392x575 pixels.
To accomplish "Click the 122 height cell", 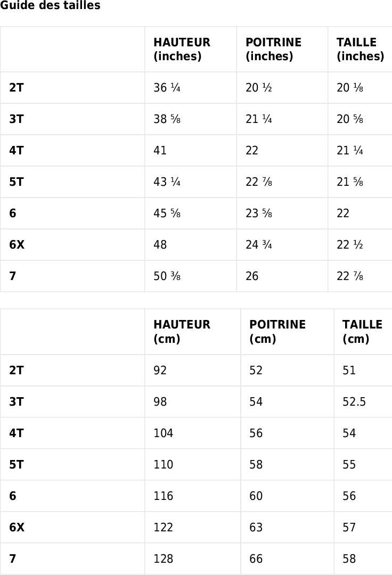I will 163,528.
